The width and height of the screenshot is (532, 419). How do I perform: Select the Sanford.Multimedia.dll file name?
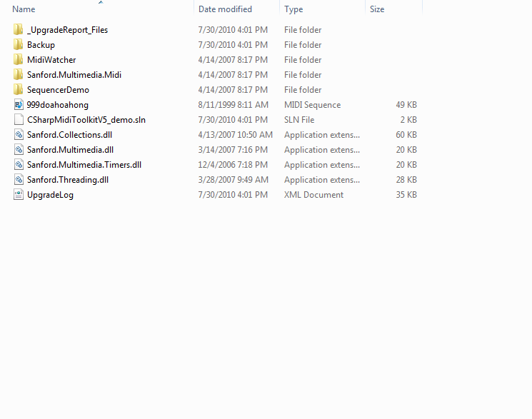pos(70,150)
